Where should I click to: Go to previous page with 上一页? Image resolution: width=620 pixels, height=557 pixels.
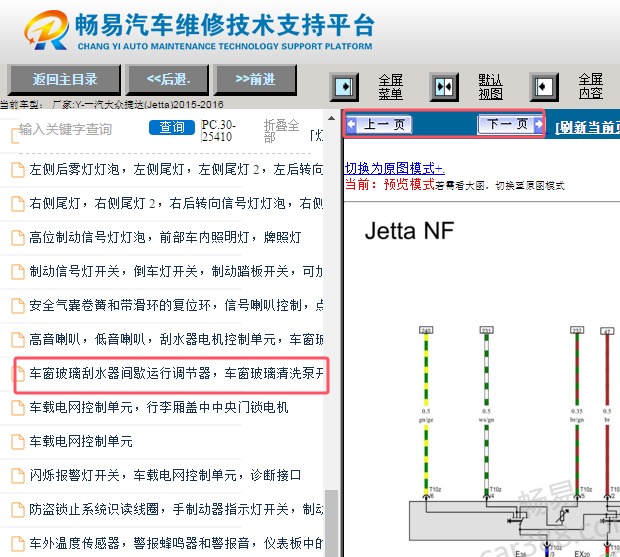[x=379, y=125]
